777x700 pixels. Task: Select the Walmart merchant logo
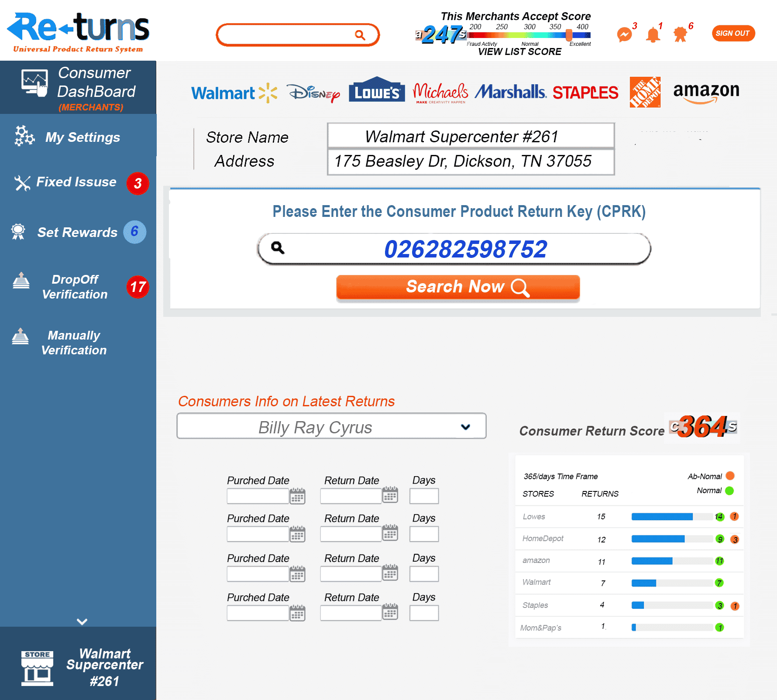click(234, 93)
